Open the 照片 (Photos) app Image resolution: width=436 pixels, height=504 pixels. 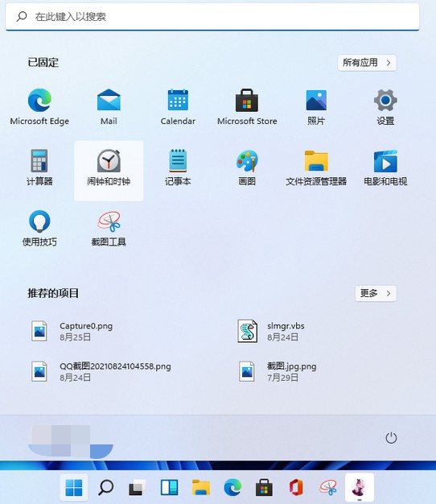[316, 108]
